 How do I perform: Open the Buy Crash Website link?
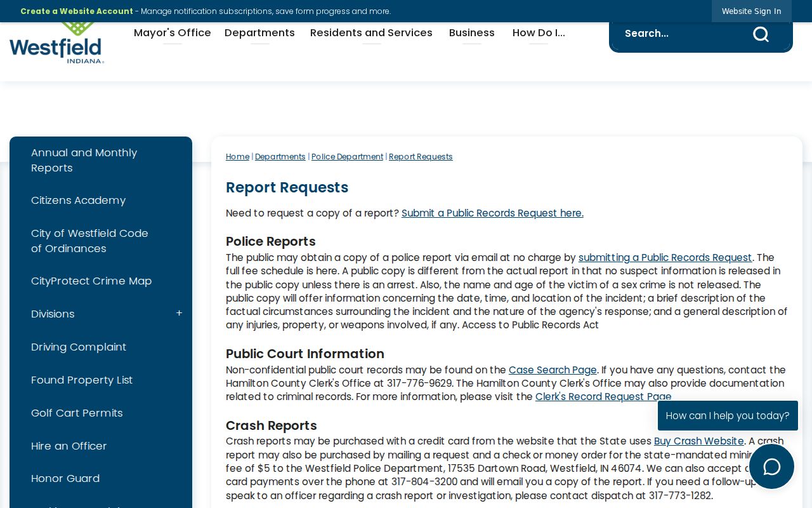(698, 441)
